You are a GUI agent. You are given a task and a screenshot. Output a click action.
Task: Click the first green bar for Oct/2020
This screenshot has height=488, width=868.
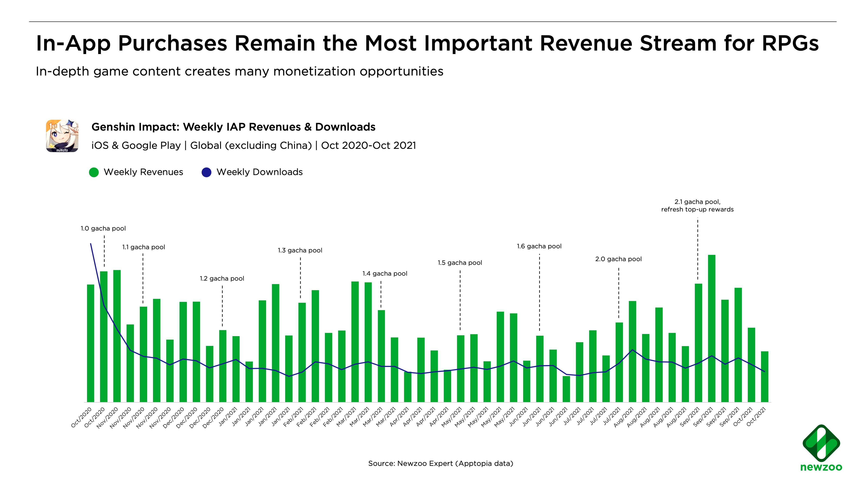tap(91, 343)
